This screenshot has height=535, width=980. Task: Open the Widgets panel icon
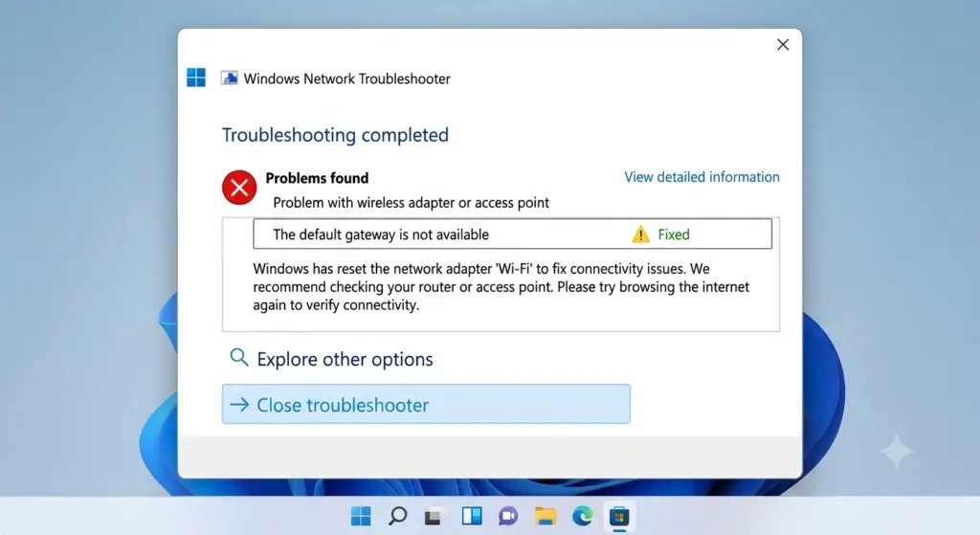[x=472, y=516]
